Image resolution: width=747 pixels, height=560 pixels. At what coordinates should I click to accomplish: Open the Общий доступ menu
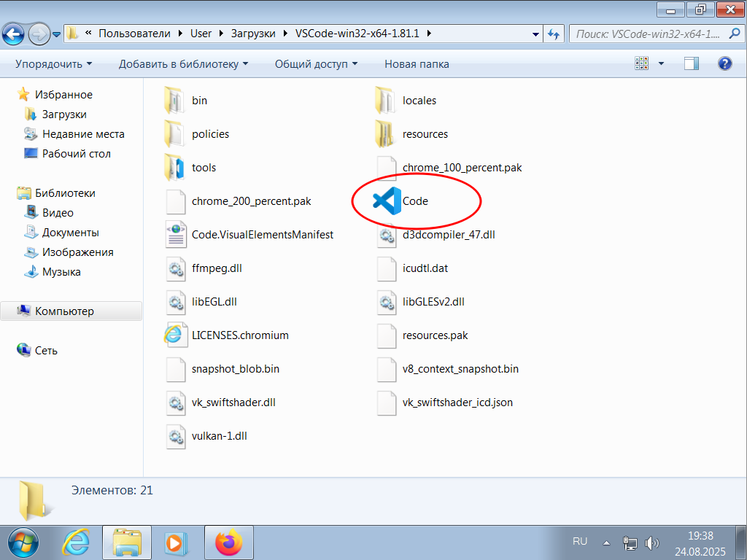click(316, 64)
